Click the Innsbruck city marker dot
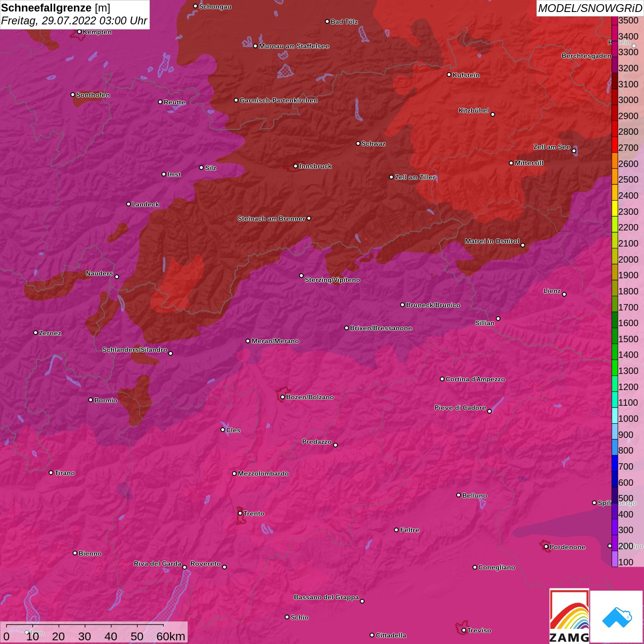The height and width of the screenshot is (644, 644). (296, 166)
